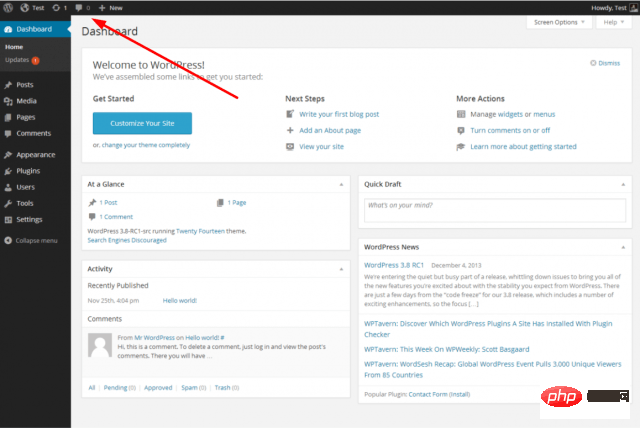
Task: Click the user avatar in admin bar
Action: pyautogui.click(x=633, y=8)
